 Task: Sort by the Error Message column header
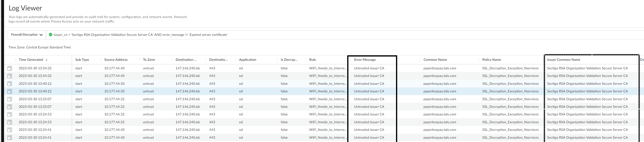(365, 60)
